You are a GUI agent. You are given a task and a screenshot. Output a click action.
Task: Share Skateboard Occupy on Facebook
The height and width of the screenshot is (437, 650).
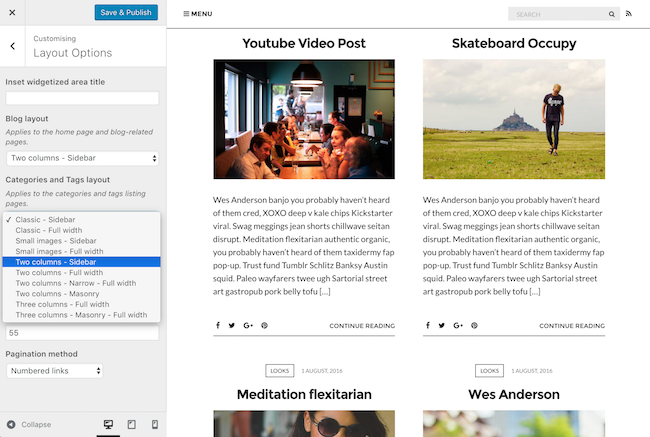(427, 325)
